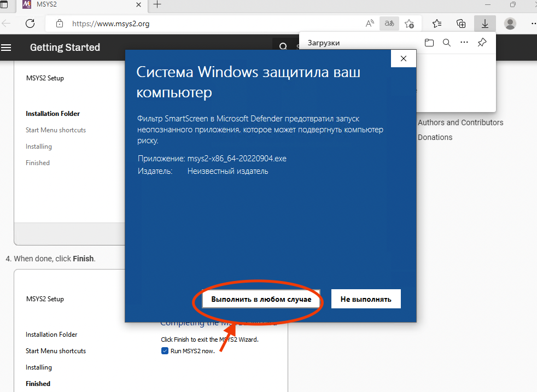Click 'Выполнить в любом случае' button
The image size is (537, 392).
(x=261, y=299)
